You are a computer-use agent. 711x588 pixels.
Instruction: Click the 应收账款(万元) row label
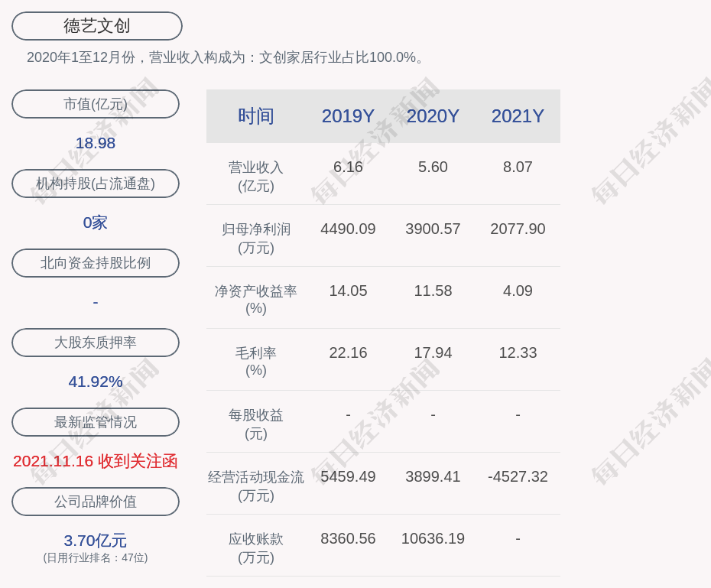click(x=256, y=548)
